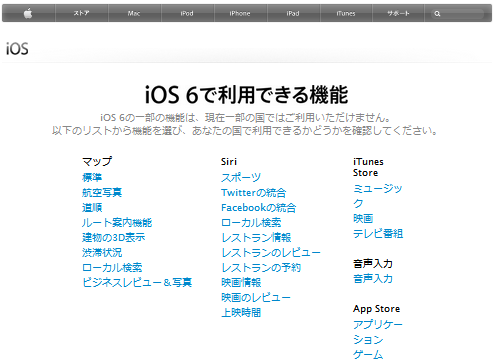
Task: Open the レストランの予約 link
Action: click(261, 268)
